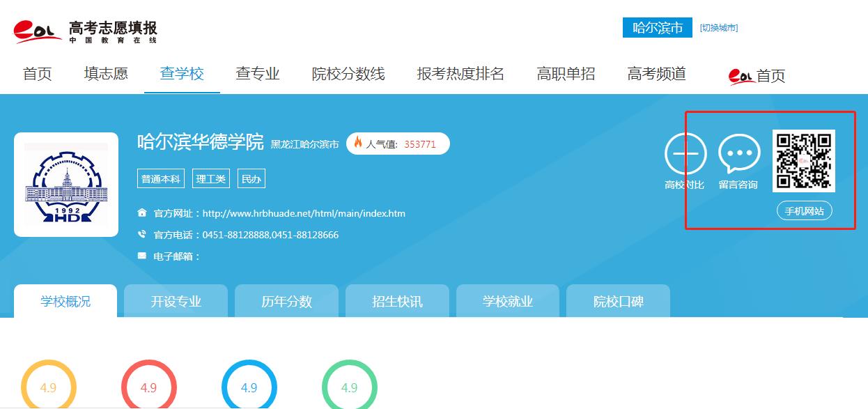Click the house icon beside 官方网址
The width and height of the screenshot is (868, 409).
click(142, 213)
